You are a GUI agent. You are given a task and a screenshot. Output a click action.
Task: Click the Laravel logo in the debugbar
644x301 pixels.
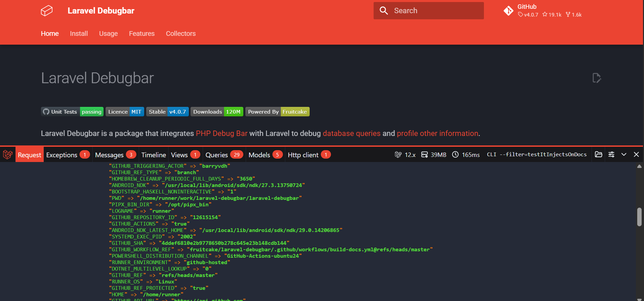pyautogui.click(x=8, y=155)
